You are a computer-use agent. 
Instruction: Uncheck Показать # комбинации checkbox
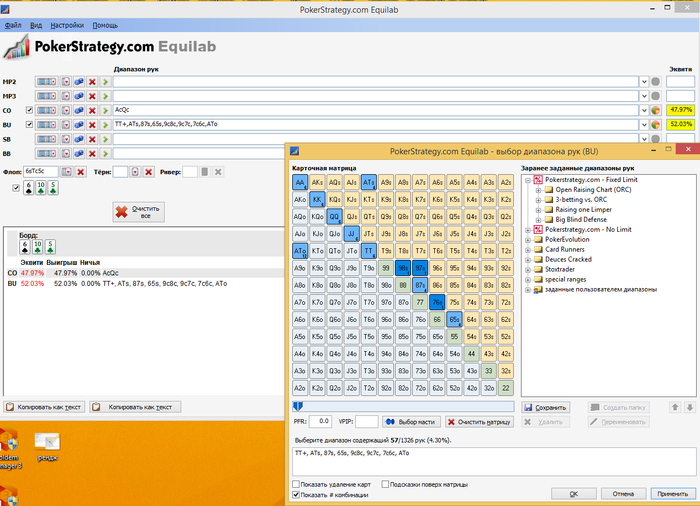(x=296, y=495)
